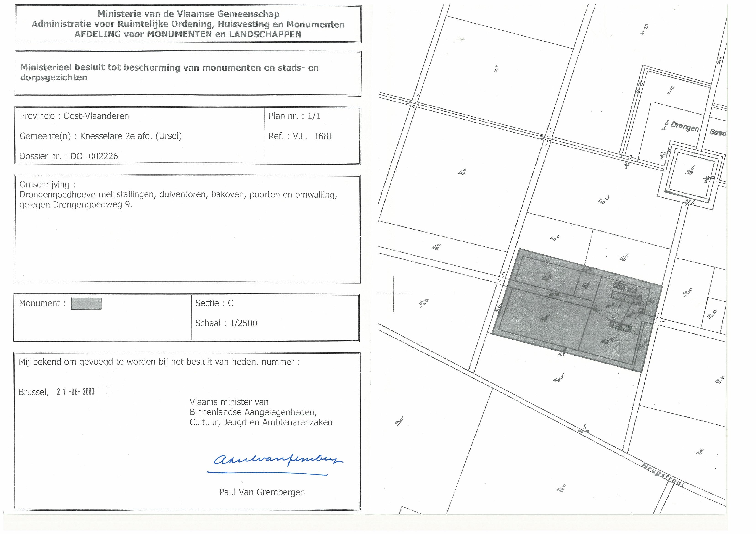Image resolution: width=756 pixels, height=534 pixels.
Task: Click the AFDELING voor MONUMENTEN header line
Action: point(188,34)
